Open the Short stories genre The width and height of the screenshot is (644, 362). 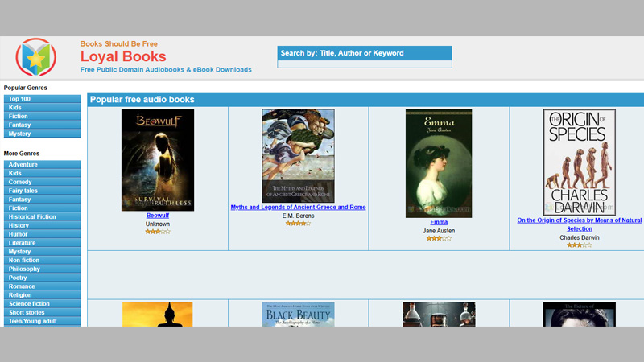point(43,312)
